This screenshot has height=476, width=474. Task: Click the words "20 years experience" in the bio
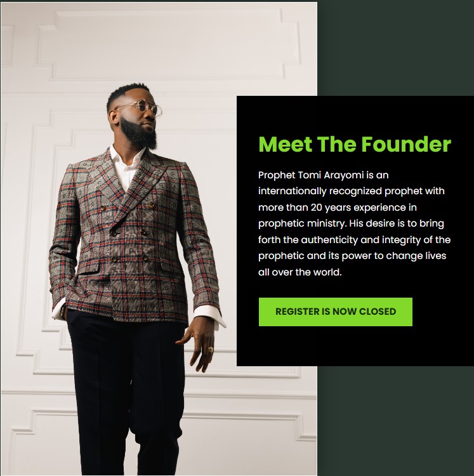tap(357, 208)
